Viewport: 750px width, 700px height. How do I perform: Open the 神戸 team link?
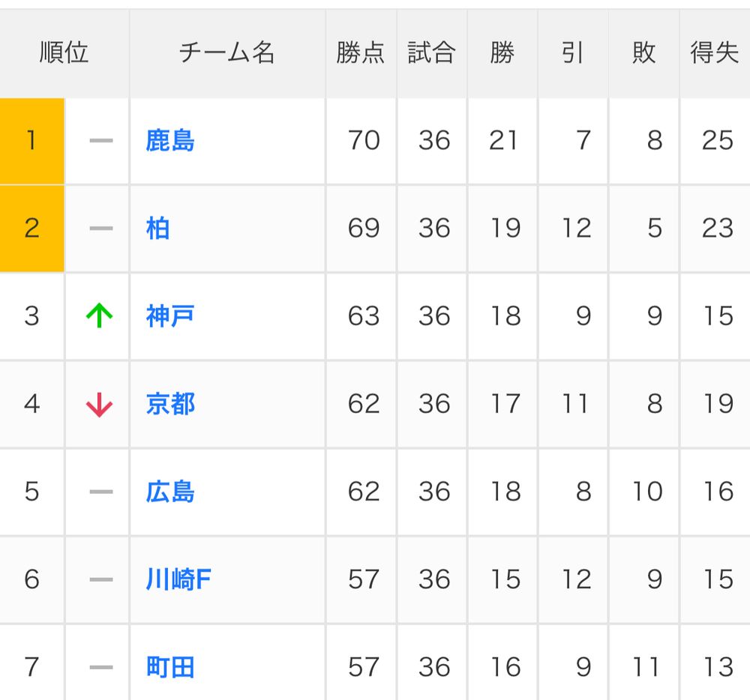pos(170,316)
